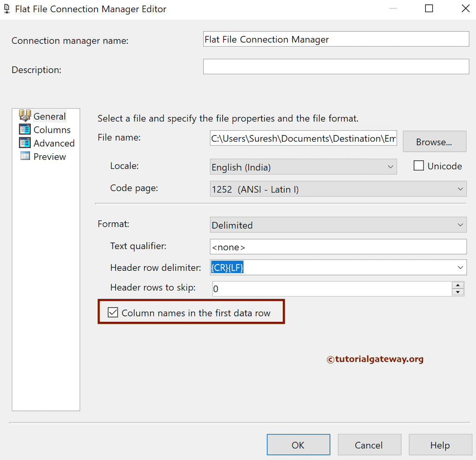The height and width of the screenshot is (460, 476).
Task: Open the Columns page via its icon
Action: 26,130
